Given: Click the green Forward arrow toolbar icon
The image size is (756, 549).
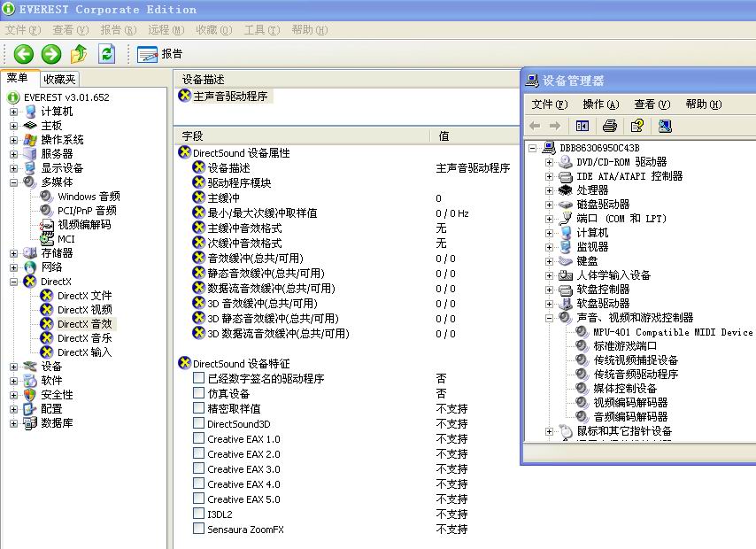Looking at the screenshot, I should (51, 54).
